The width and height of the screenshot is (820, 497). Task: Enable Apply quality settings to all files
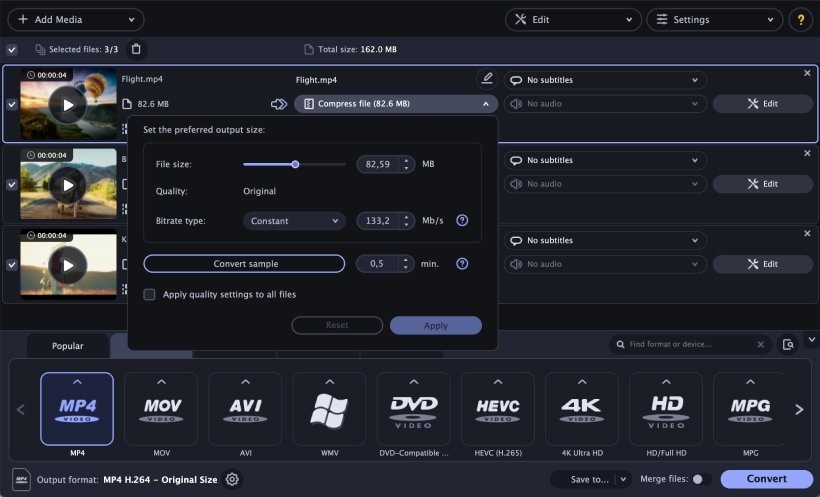(150, 295)
